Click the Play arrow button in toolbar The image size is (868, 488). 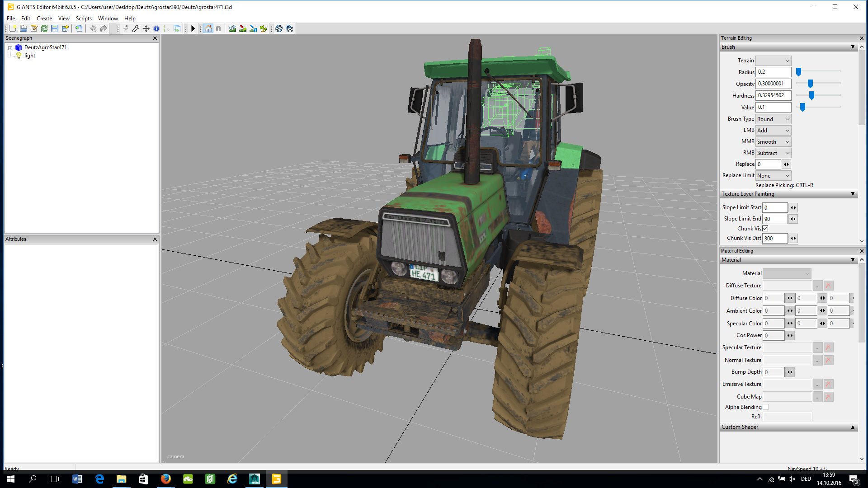pyautogui.click(x=193, y=28)
